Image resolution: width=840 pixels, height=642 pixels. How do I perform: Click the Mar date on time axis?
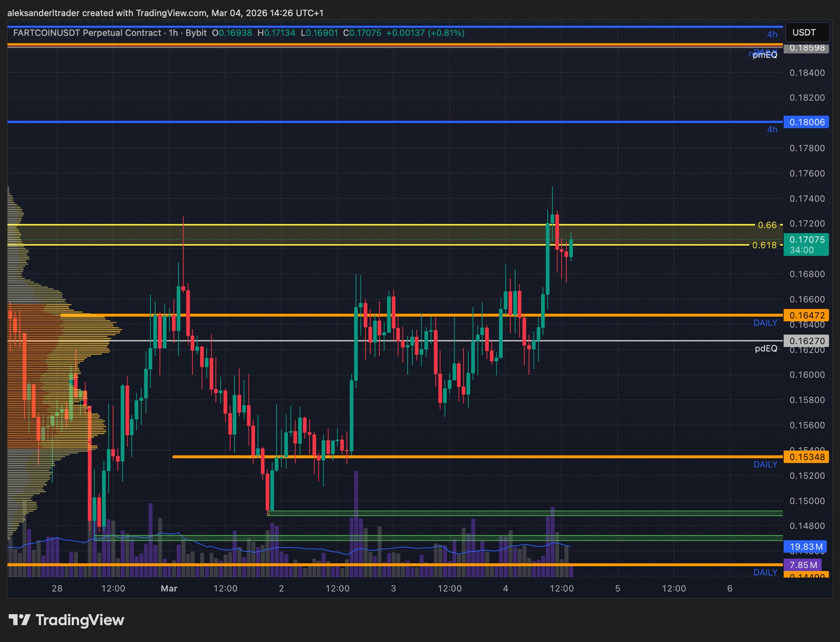(169, 588)
